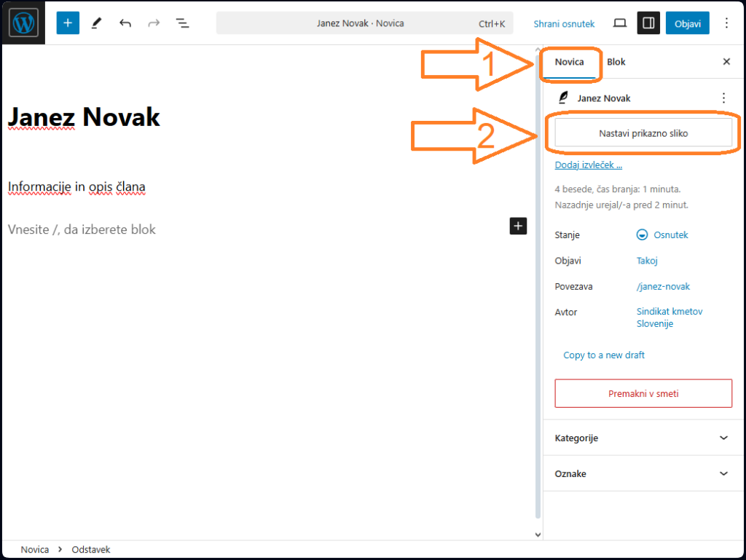Move the post to trash

point(643,393)
